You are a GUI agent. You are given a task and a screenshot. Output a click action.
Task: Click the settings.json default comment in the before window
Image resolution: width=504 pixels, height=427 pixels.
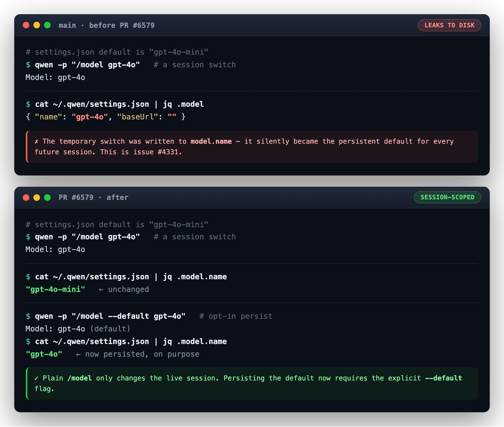click(117, 52)
